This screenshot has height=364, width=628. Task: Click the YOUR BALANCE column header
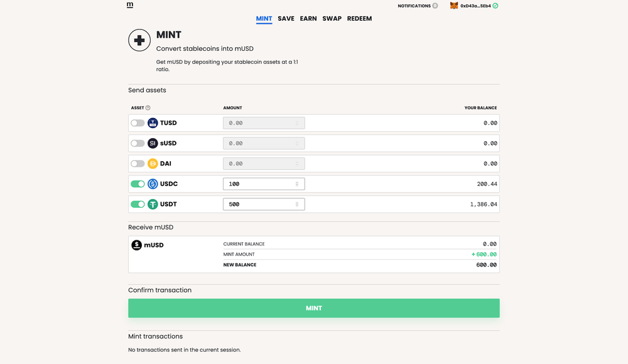pyautogui.click(x=480, y=108)
